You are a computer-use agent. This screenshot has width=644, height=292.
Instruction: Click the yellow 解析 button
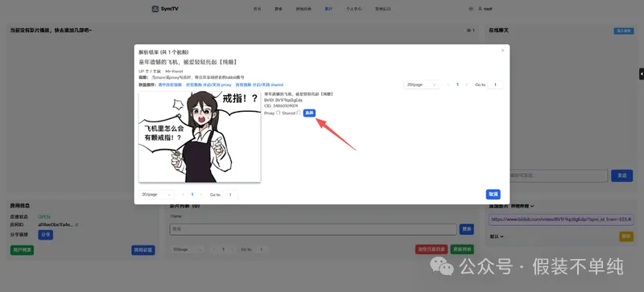click(626, 236)
